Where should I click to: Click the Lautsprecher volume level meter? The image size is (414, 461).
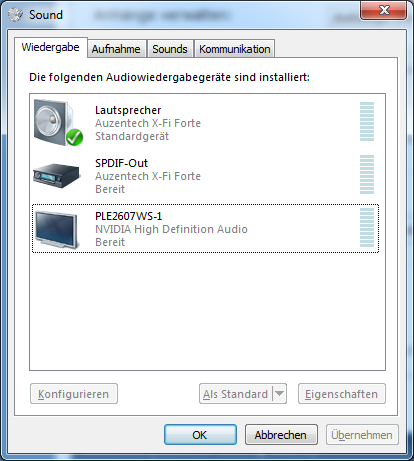click(x=367, y=122)
